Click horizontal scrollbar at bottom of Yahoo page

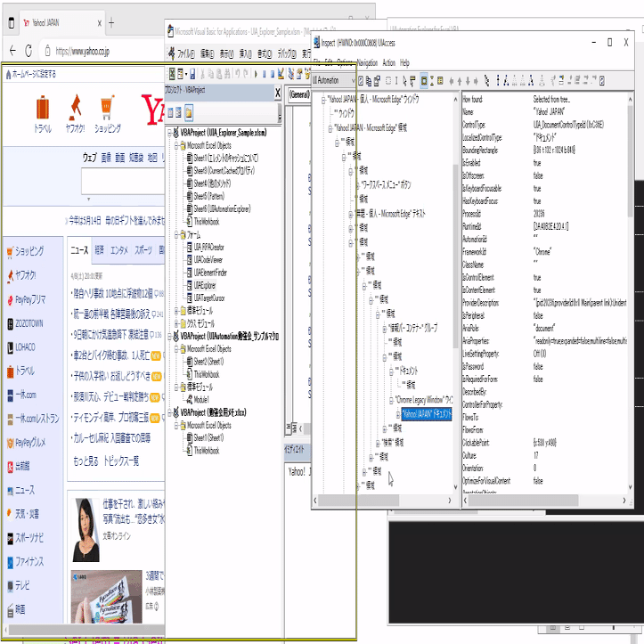86,630
